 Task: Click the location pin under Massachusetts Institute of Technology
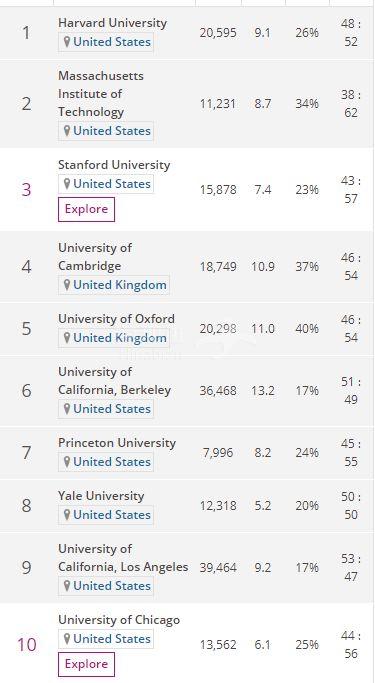tap(67, 131)
